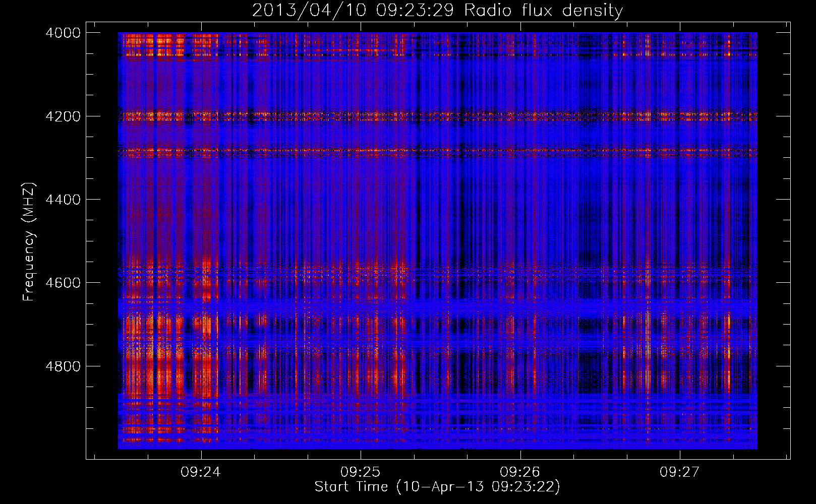This screenshot has width=816, height=504.
Task: Click the 09:24 time tick label
Action: click(201, 472)
